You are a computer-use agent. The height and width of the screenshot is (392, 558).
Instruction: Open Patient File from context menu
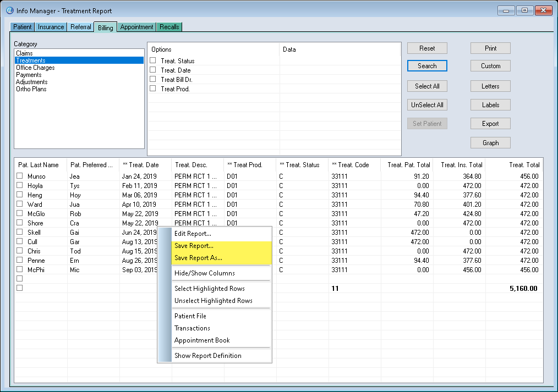point(190,316)
